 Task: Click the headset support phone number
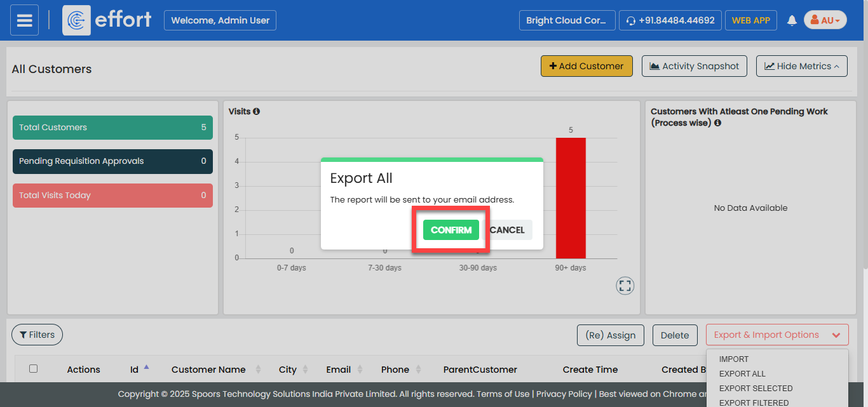point(670,20)
